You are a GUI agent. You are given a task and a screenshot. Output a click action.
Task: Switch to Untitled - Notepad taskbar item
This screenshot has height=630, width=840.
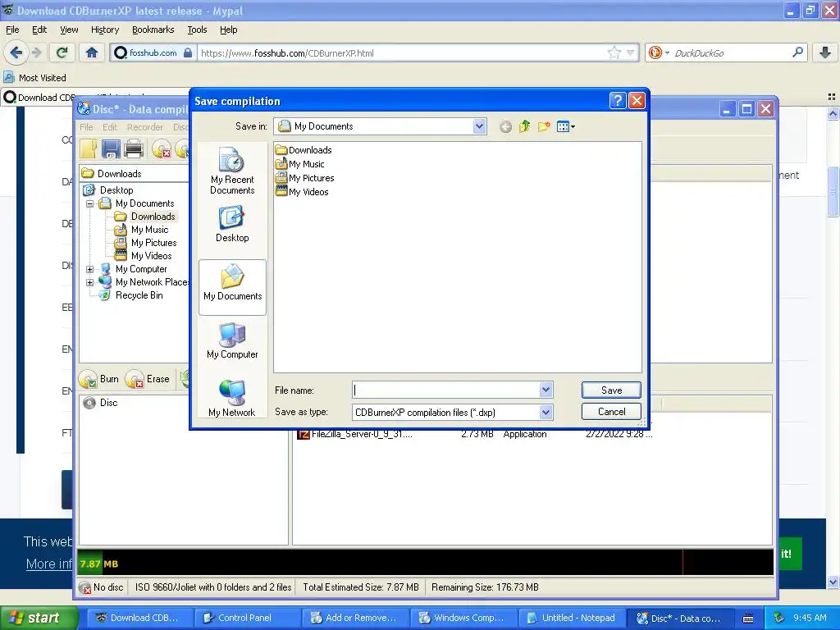pyautogui.click(x=572, y=618)
